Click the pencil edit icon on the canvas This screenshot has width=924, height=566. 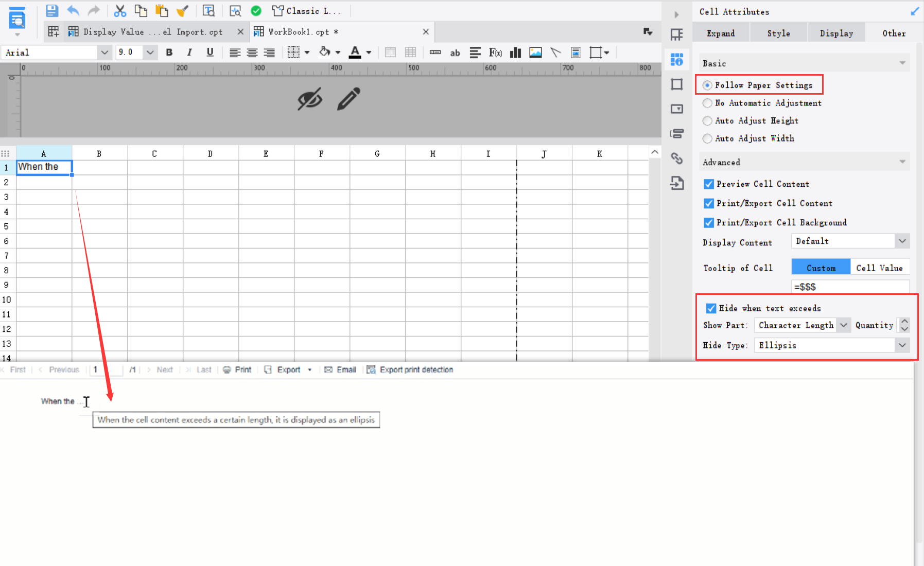tap(349, 99)
